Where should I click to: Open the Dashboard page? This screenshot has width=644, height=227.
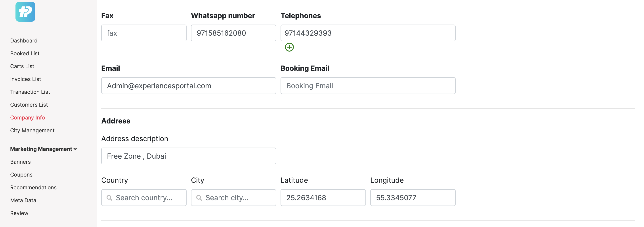(24, 40)
